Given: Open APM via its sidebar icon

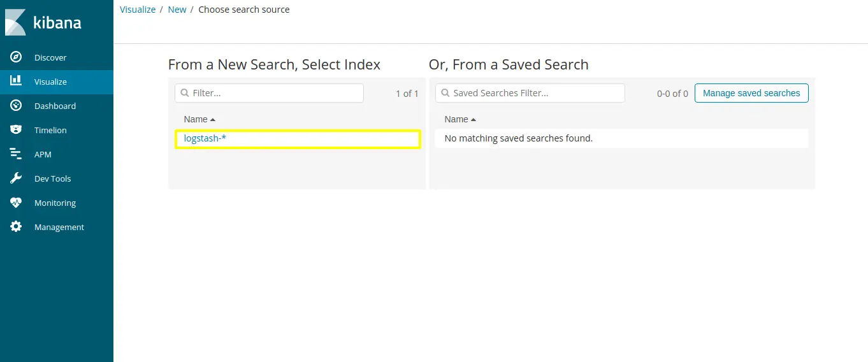Looking at the screenshot, I should coord(16,154).
